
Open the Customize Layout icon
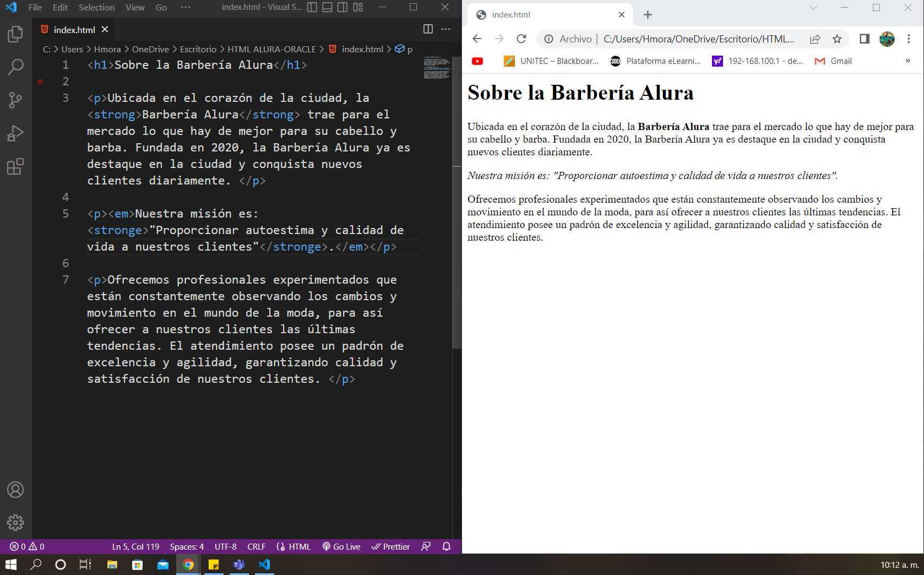click(x=358, y=7)
